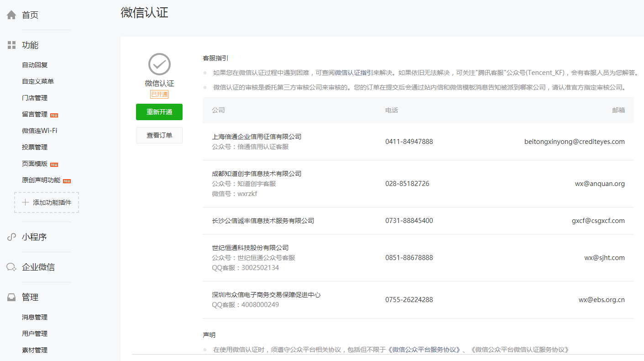644x361 pixels.
Task: Click email wx@ebs.org.cn
Action: pos(602,300)
